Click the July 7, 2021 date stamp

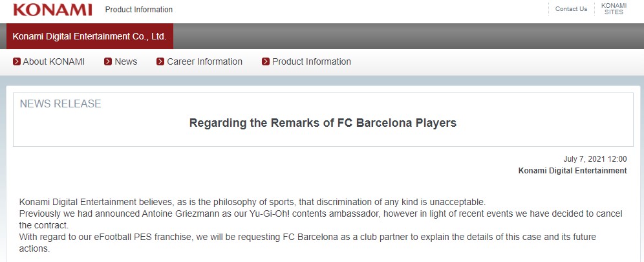point(595,159)
